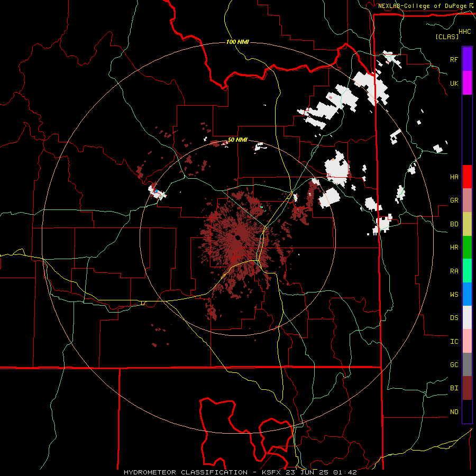Click the "GC" legend label

tap(454, 365)
